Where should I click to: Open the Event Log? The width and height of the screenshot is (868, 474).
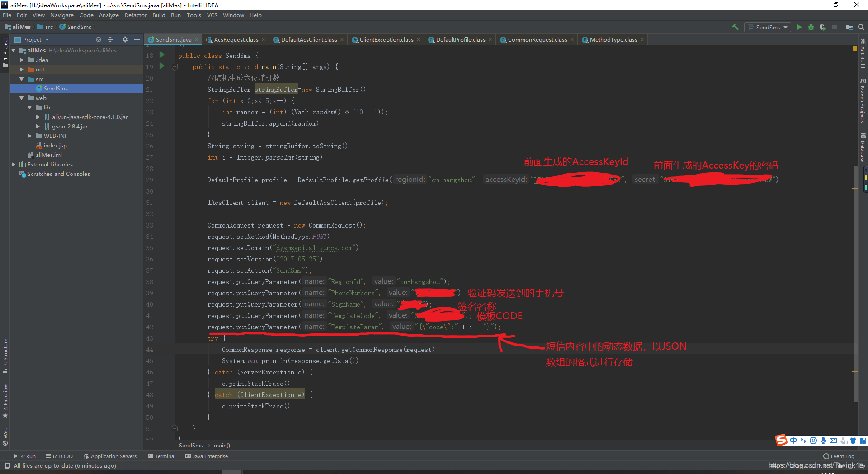[x=839, y=456]
